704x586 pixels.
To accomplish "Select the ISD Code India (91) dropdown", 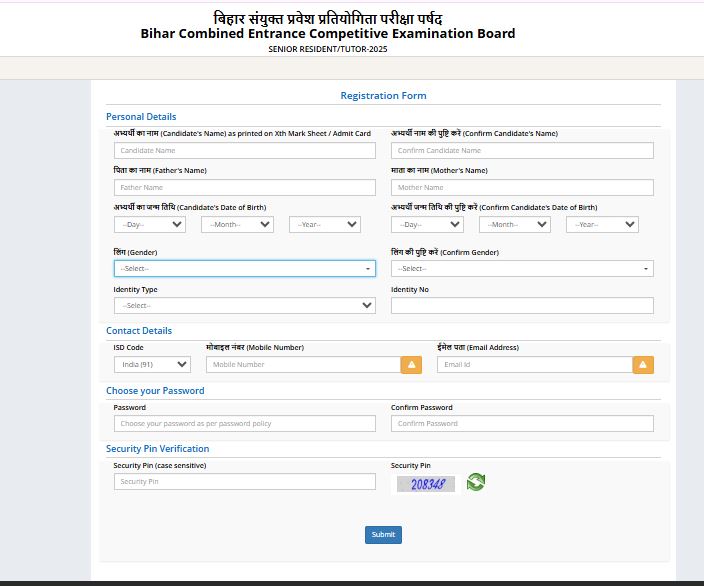I will click(x=152, y=365).
